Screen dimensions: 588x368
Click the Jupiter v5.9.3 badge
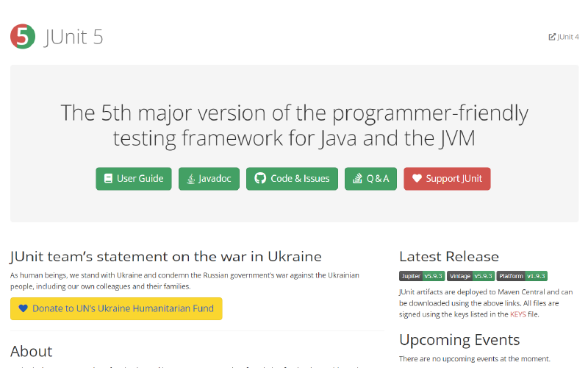click(x=422, y=276)
